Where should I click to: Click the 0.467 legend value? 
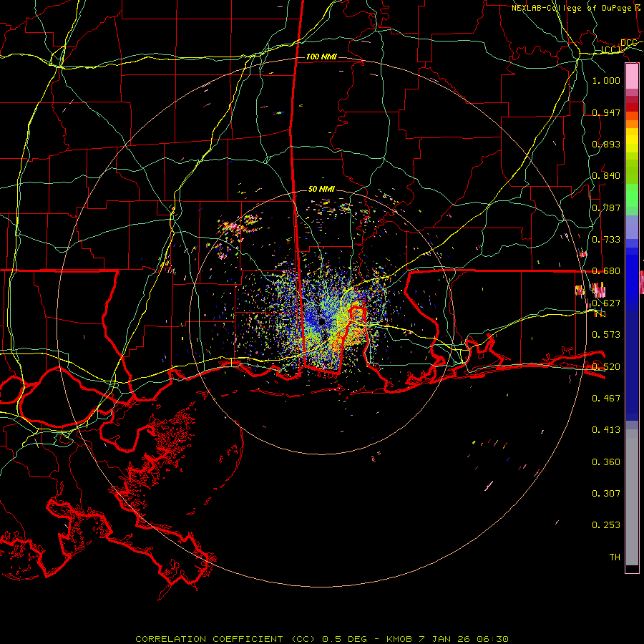click(606, 398)
